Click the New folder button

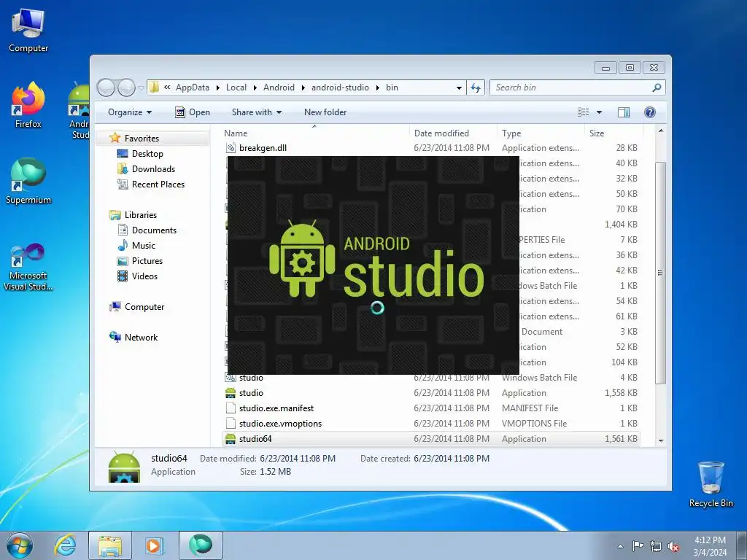[x=325, y=112]
